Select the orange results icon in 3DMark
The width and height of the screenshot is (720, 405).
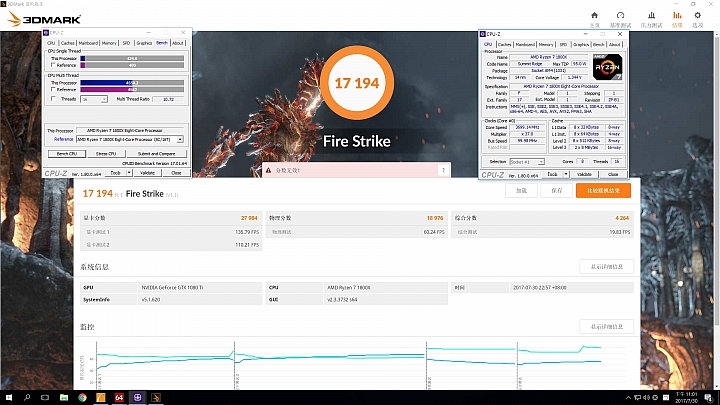pos(677,15)
